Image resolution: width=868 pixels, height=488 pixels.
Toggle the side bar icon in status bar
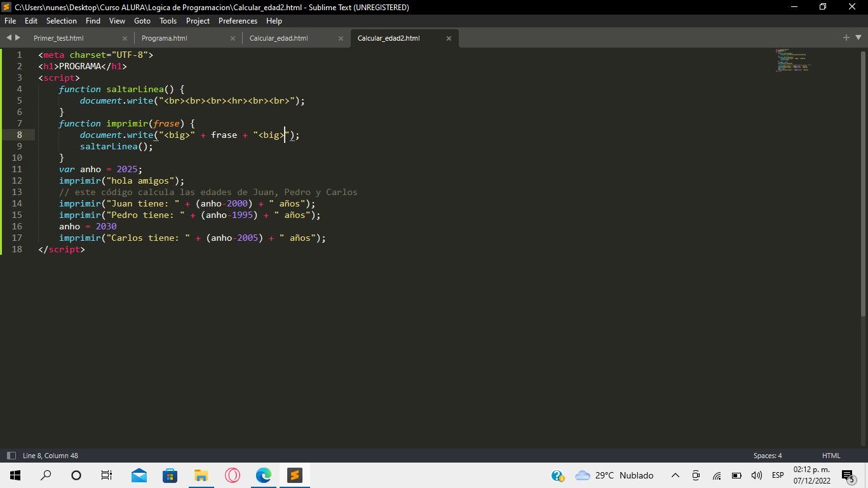(11, 456)
